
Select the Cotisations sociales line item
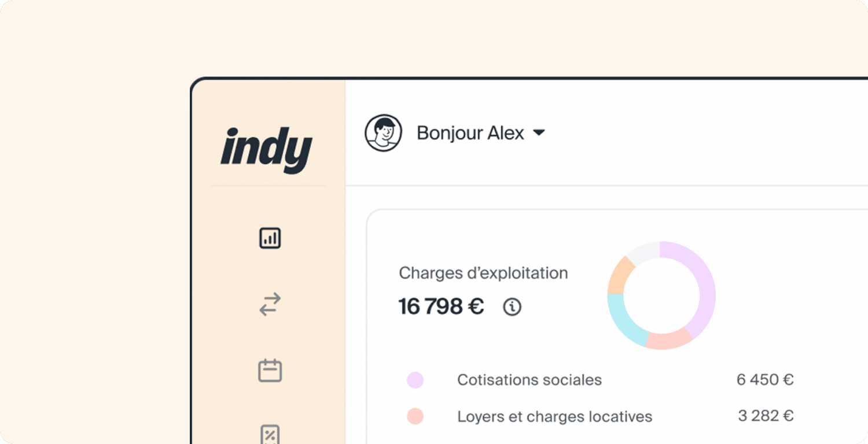pyautogui.click(x=529, y=380)
